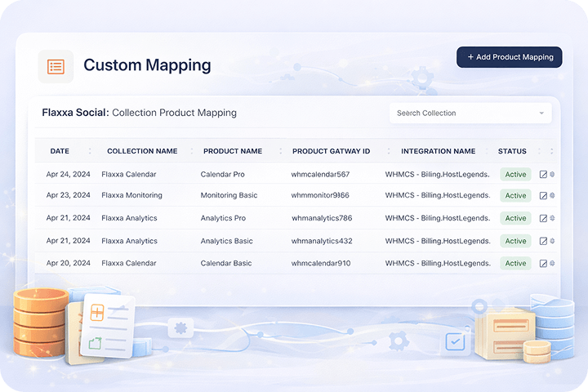588x392 pixels.
Task: Click edit icon for Analytics Pro row
Action: [544, 218]
